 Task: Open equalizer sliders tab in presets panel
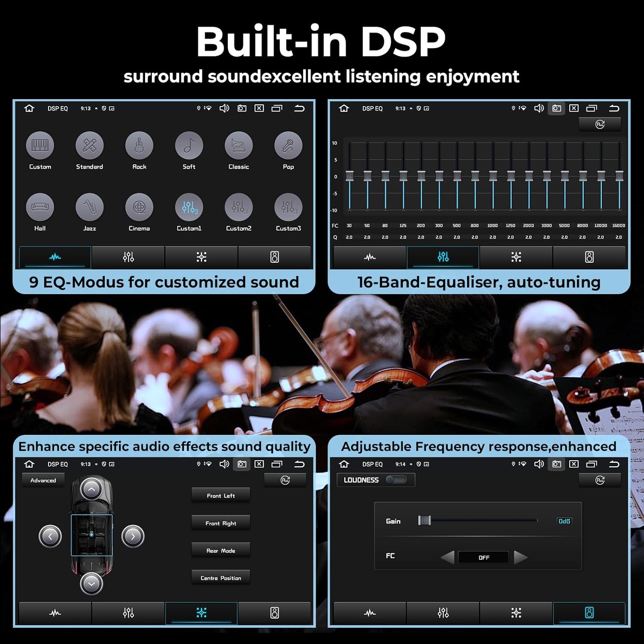[x=128, y=257]
